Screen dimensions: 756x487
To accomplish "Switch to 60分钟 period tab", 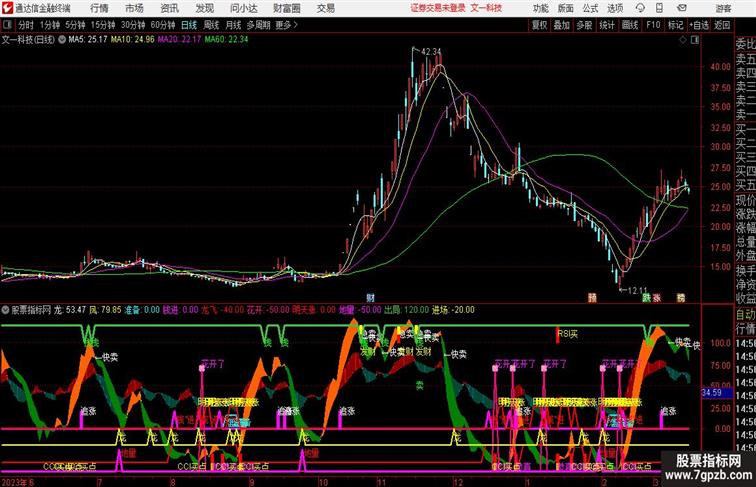I will pyautogui.click(x=163, y=25).
